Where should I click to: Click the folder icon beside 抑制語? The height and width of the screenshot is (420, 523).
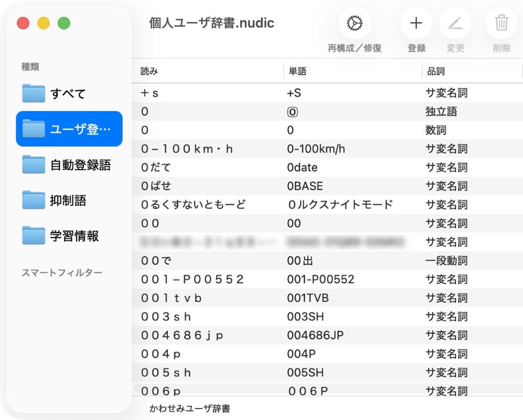point(34,200)
